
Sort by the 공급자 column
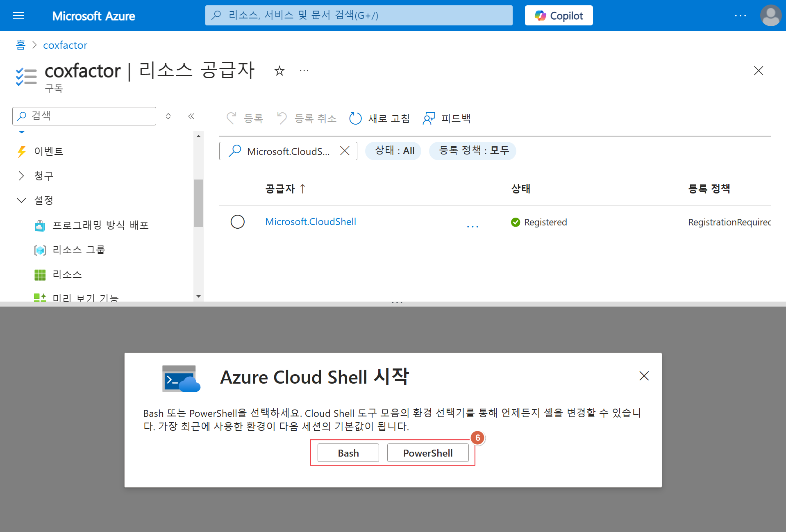pos(285,189)
